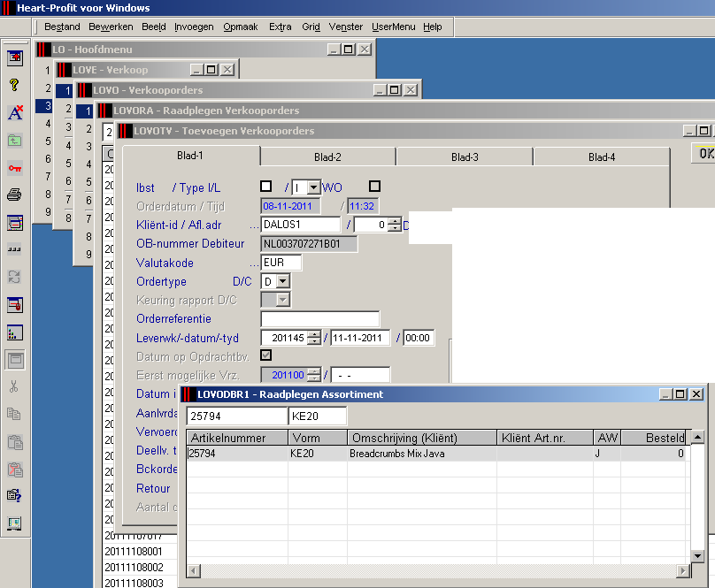Click the window with red arrow toolbar icon
Screen dimensions: 715x588
click(14, 57)
